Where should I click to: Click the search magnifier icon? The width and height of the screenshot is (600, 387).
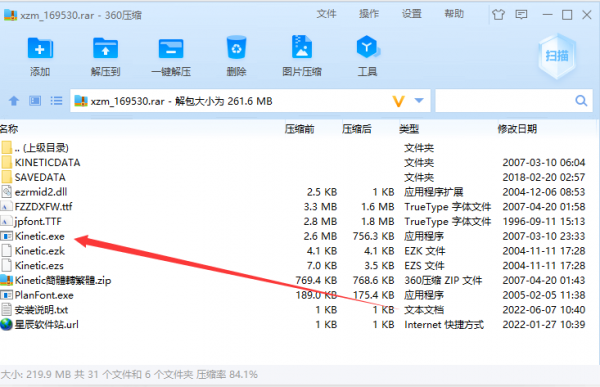click(581, 101)
